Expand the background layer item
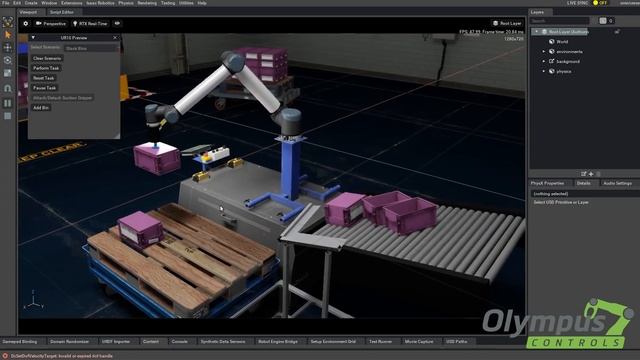This screenshot has width=640, height=360. [544, 62]
